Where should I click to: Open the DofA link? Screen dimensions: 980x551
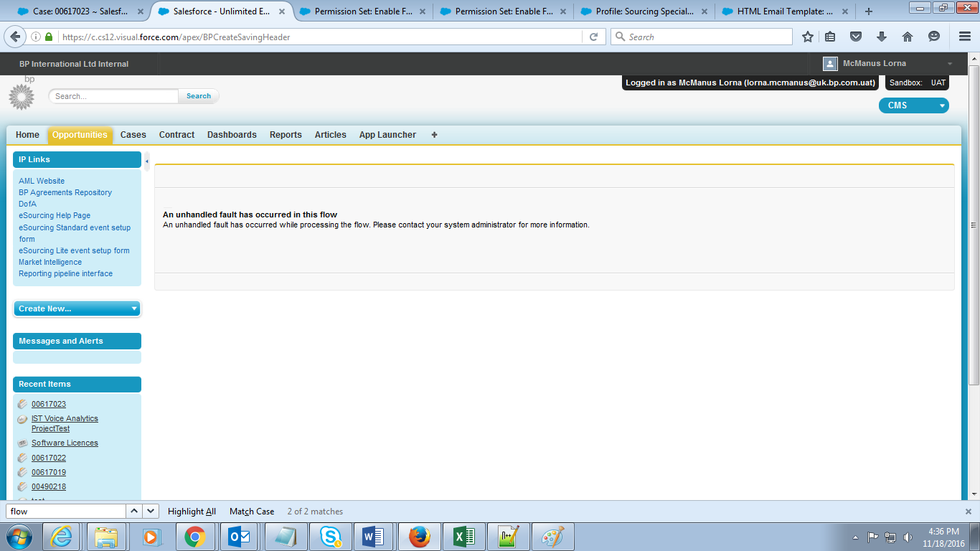point(27,204)
